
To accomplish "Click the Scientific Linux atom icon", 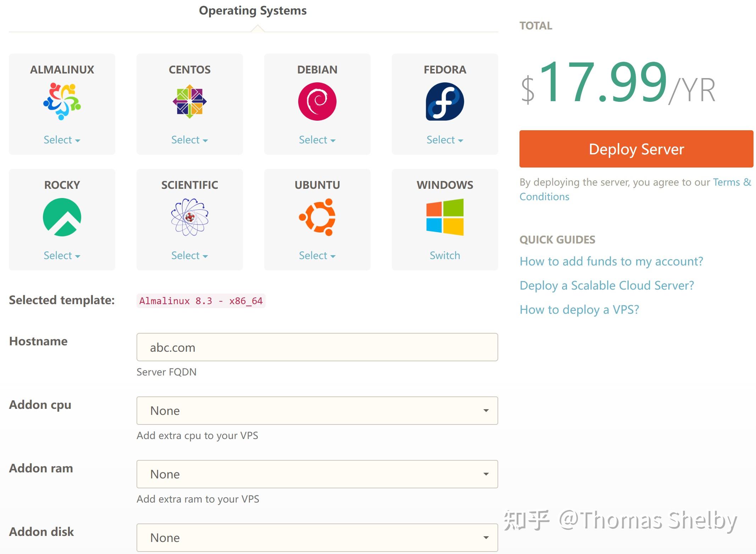I will [x=189, y=216].
